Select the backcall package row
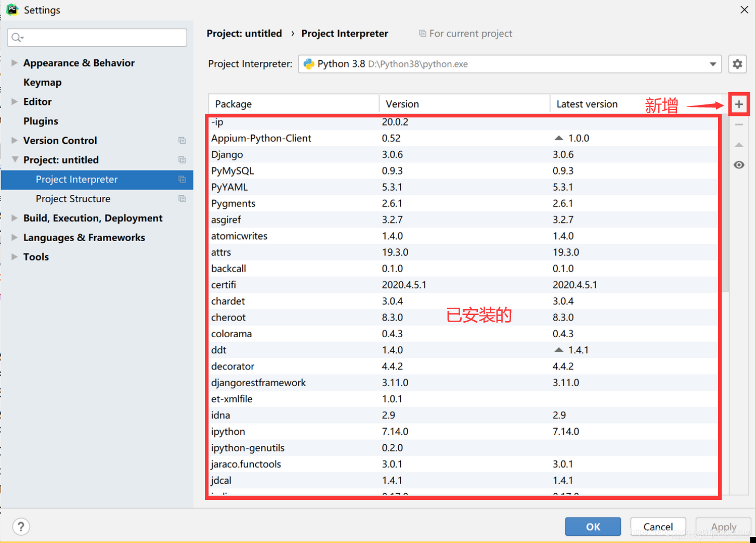This screenshot has width=756, height=543. (464, 269)
